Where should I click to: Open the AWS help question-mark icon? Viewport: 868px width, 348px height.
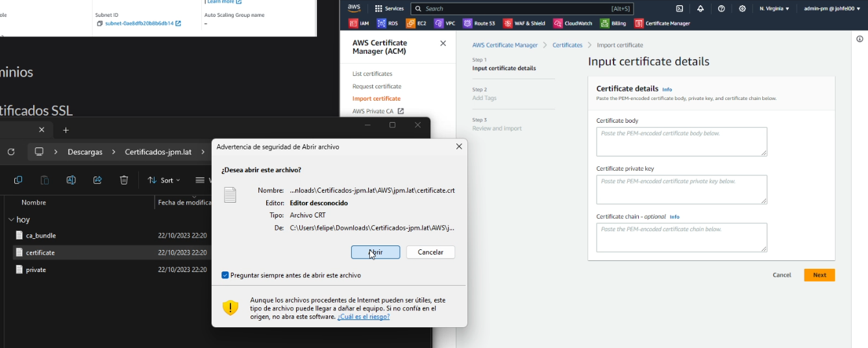pos(721,8)
